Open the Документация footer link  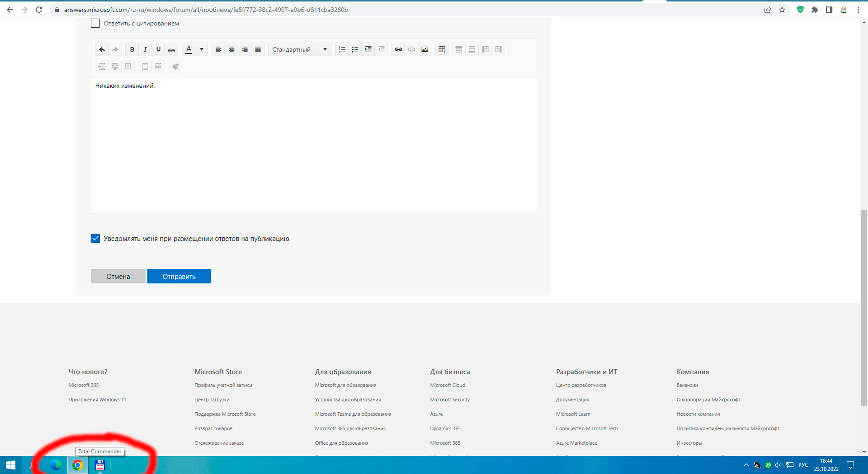[572, 399]
